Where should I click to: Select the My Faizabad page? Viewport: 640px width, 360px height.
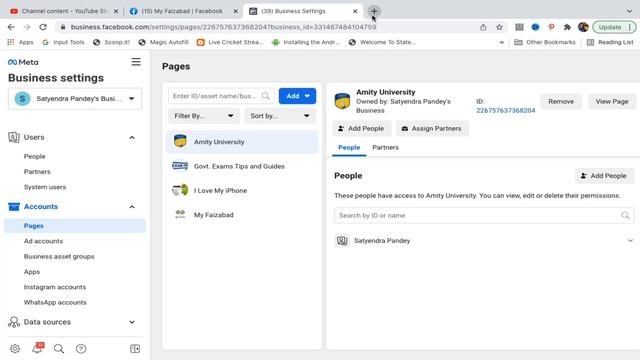[x=242, y=215]
